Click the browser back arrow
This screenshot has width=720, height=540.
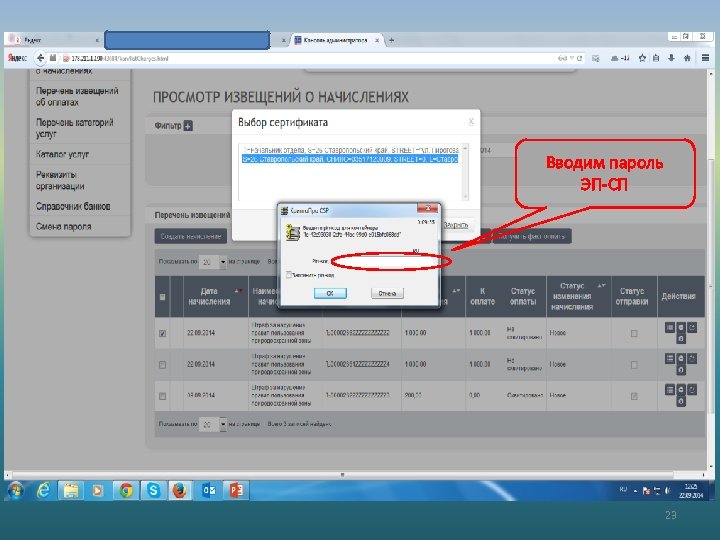tap(40, 58)
